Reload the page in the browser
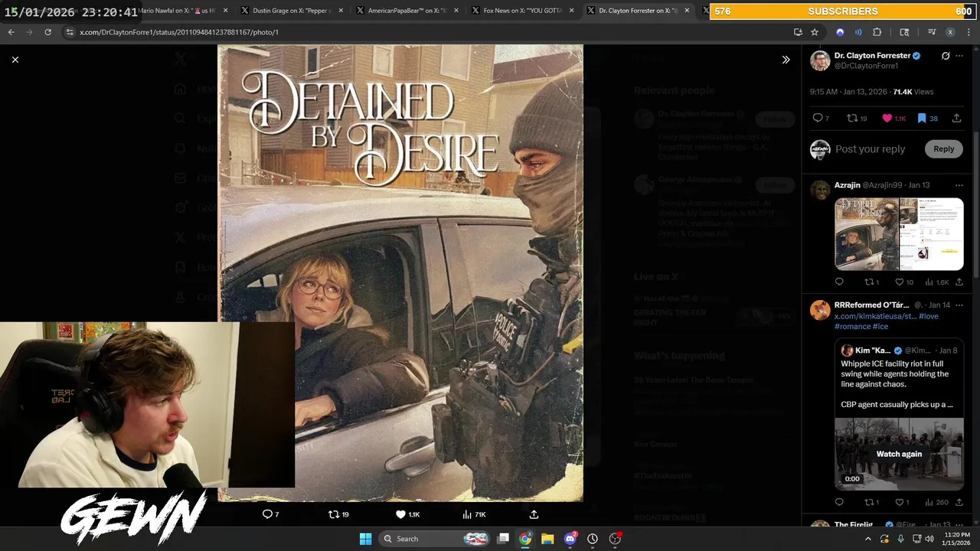This screenshot has width=980, height=551. [x=47, y=32]
